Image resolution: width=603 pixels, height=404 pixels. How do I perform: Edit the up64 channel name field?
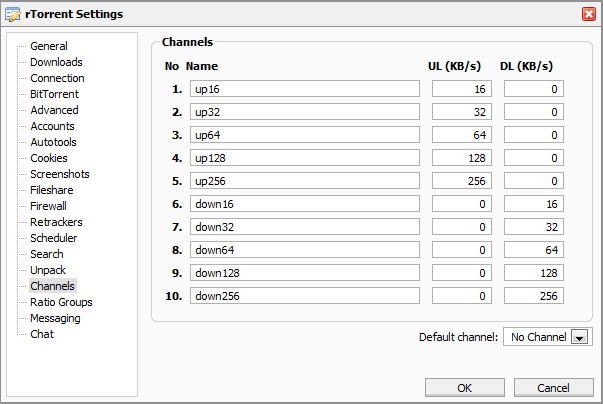click(x=304, y=135)
